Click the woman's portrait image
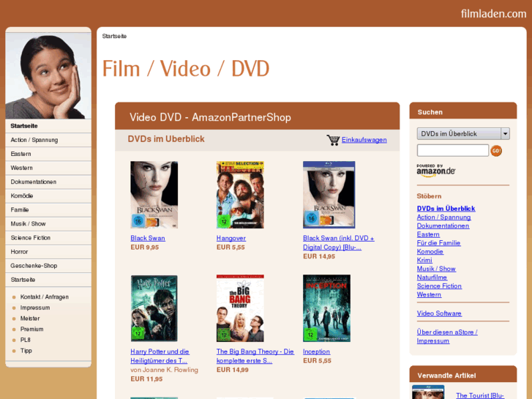This screenshot has width=532, height=399. coord(48,75)
